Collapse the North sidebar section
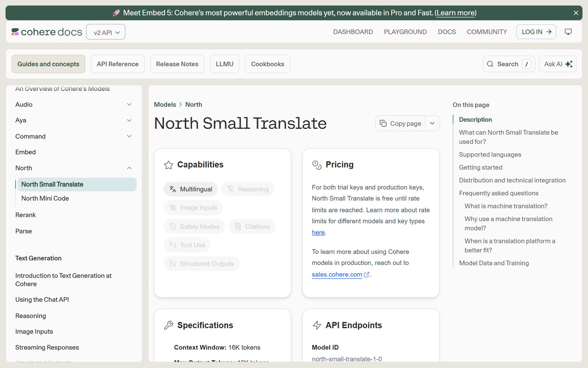The image size is (588, 368). [x=129, y=168]
